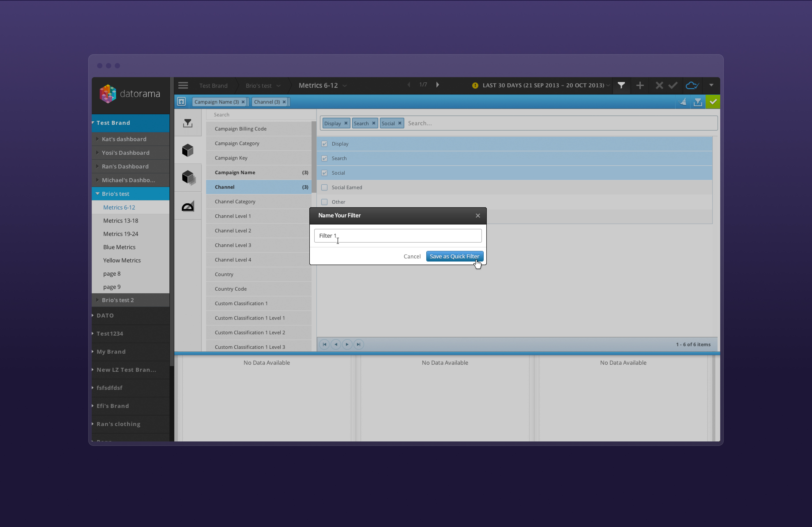The width and height of the screenshot is (812, 527).
Task: Click Cancel in filter name dialog
Action: pos(412,256)
